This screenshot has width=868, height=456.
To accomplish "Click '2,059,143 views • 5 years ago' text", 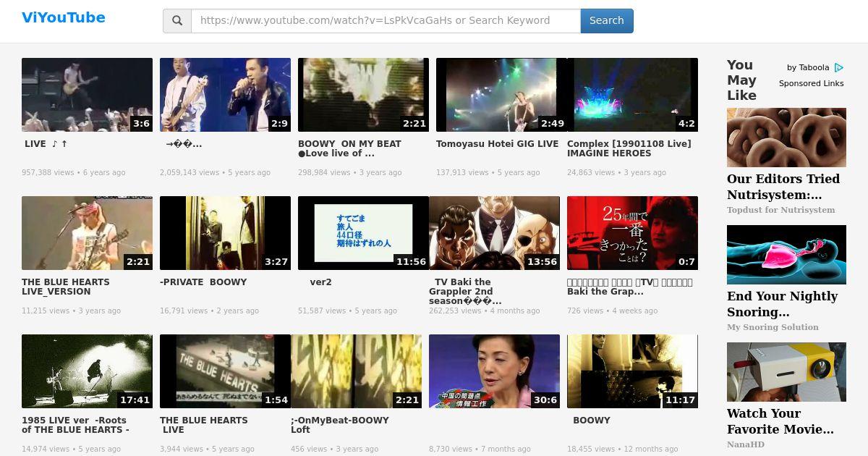I will click(x=216, y=173).
